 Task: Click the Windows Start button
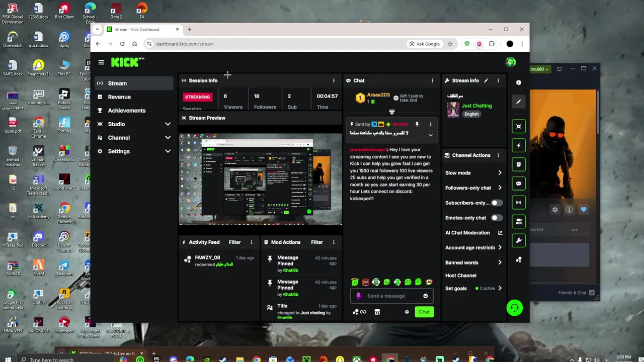9,359
